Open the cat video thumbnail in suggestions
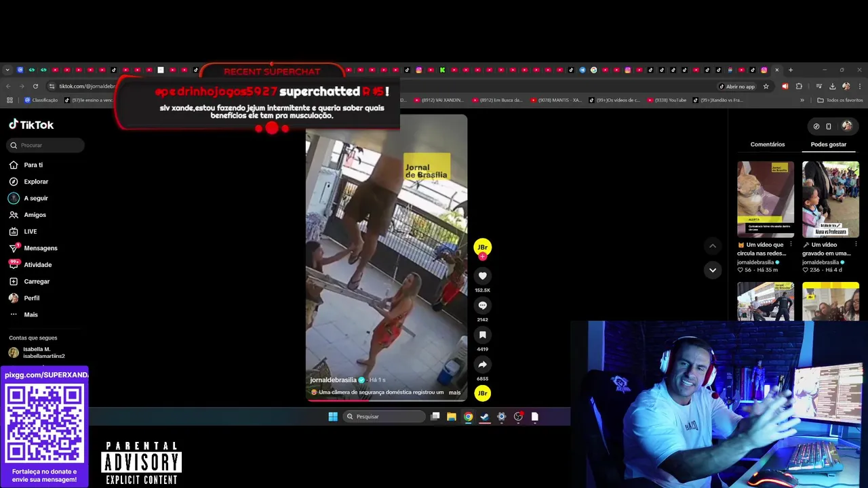Screen dimensions: 868x488 (766, 199)
